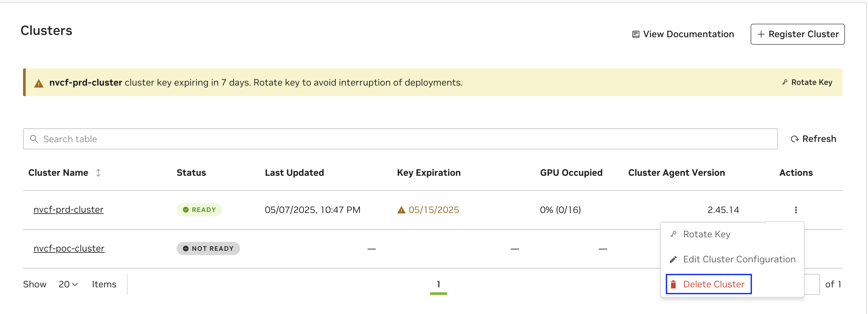The image size is (868, 314).
Task: Click the refresh circular arrow icon
Action: pyautogui.click(x=795, y=139)
